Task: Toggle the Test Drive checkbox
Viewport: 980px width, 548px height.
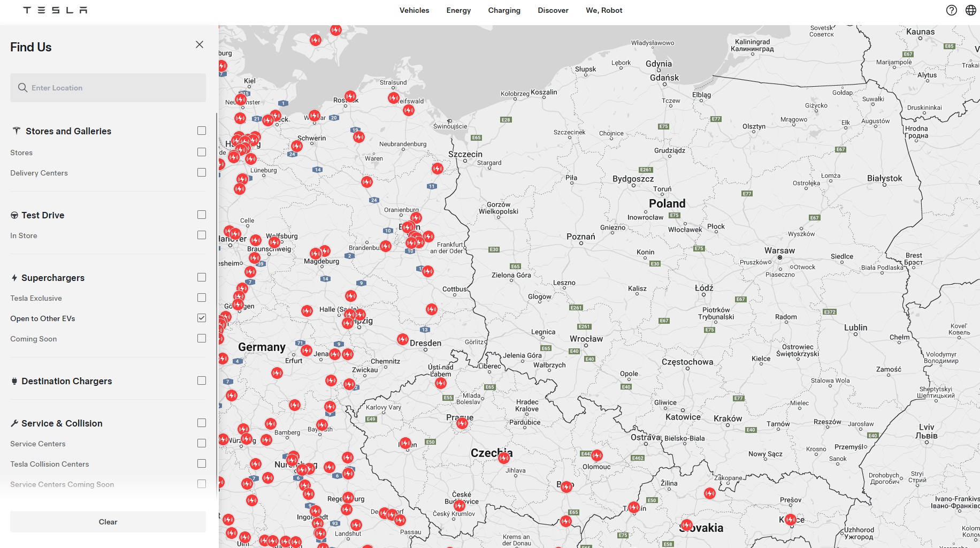Action: click(x=202, y=215)
